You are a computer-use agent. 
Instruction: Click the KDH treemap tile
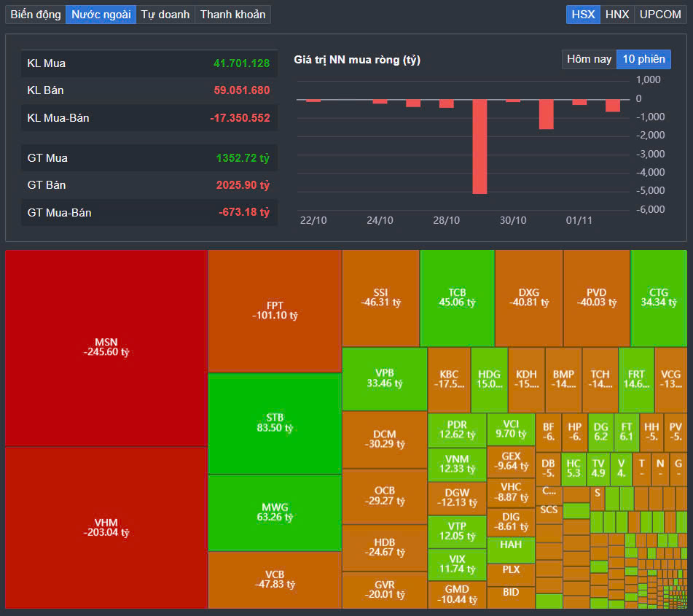[x=526, y=380]
